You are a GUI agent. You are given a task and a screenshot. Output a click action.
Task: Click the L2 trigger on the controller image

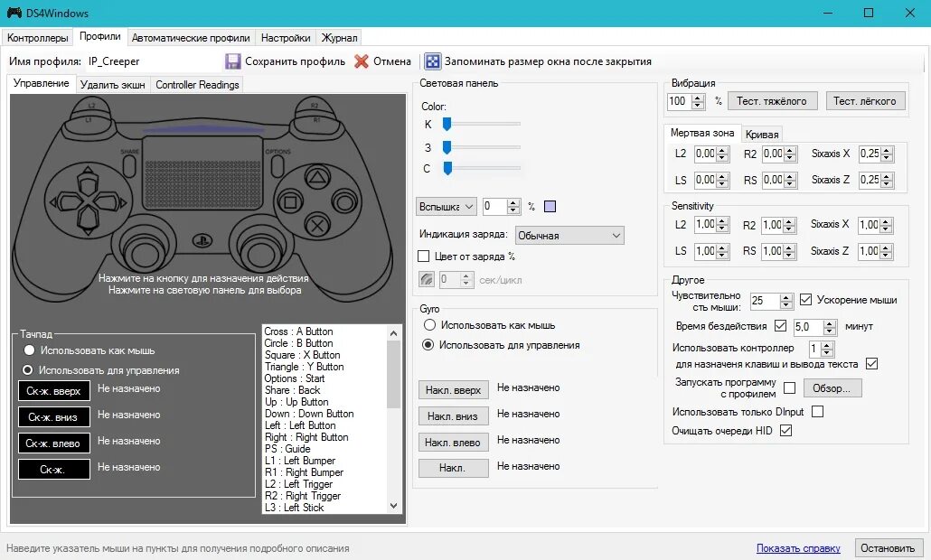point(91,105)
